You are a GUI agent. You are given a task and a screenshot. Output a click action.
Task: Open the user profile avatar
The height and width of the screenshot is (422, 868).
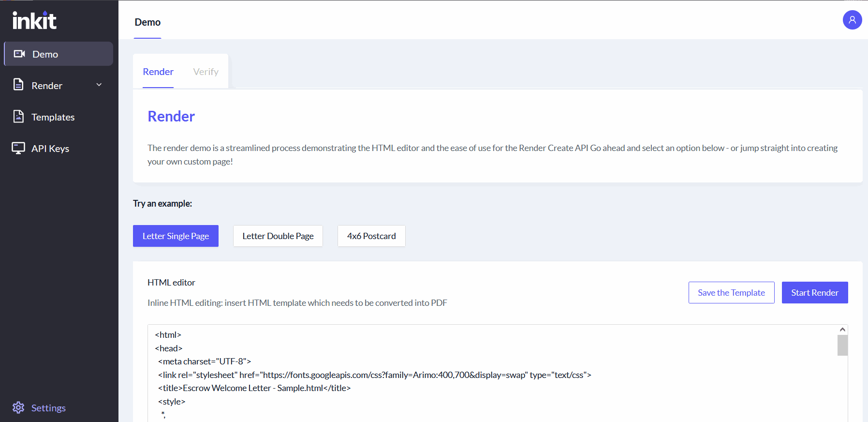click(x=852, y=20)
